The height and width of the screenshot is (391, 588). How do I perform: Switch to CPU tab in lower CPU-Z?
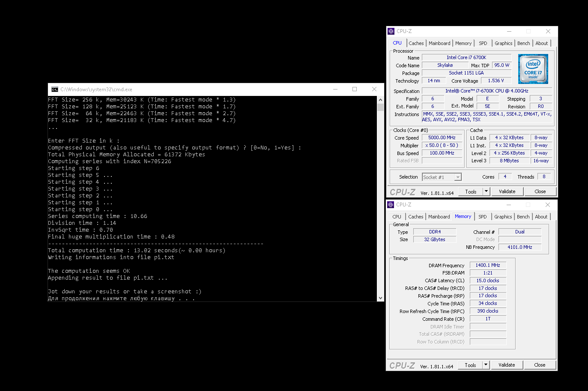click(397, 217)
